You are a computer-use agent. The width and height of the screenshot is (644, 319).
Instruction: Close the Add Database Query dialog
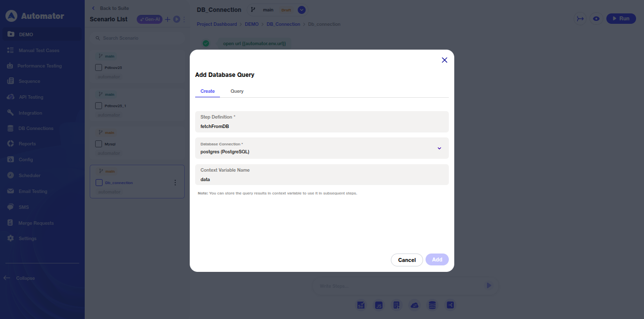coord(444,60)
